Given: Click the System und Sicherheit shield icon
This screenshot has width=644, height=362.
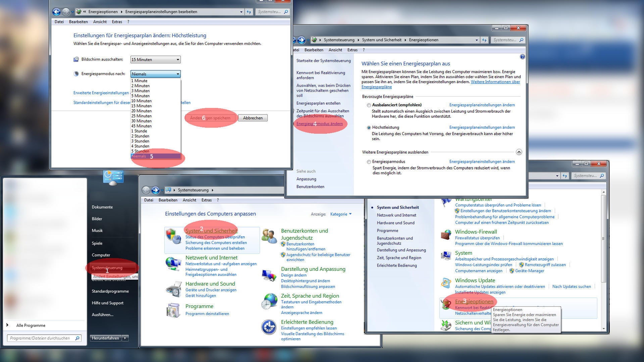Looking at the screenshot, I should (x=174, y=236).
